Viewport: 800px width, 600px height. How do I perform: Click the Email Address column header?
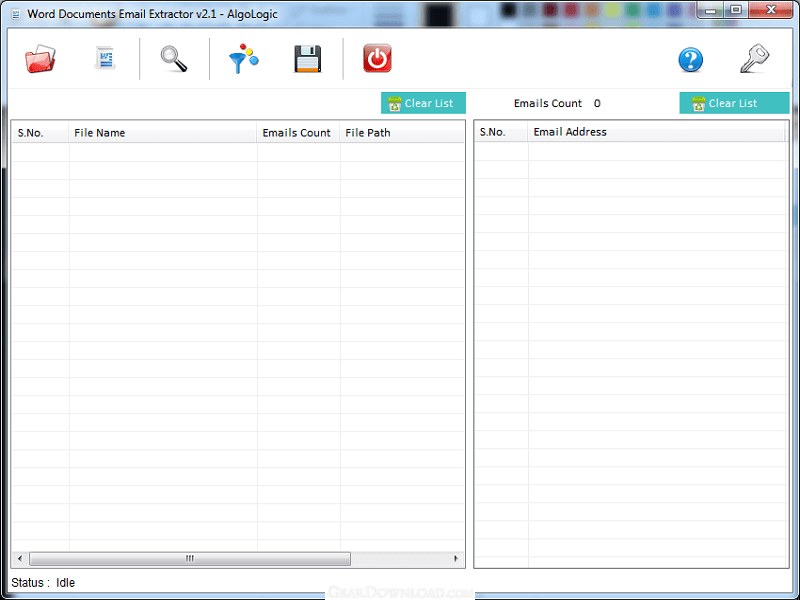656,132
